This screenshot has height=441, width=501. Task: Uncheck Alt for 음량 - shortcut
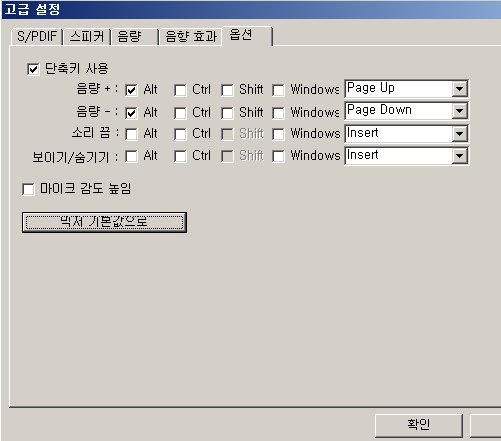[x=131, y=113]
